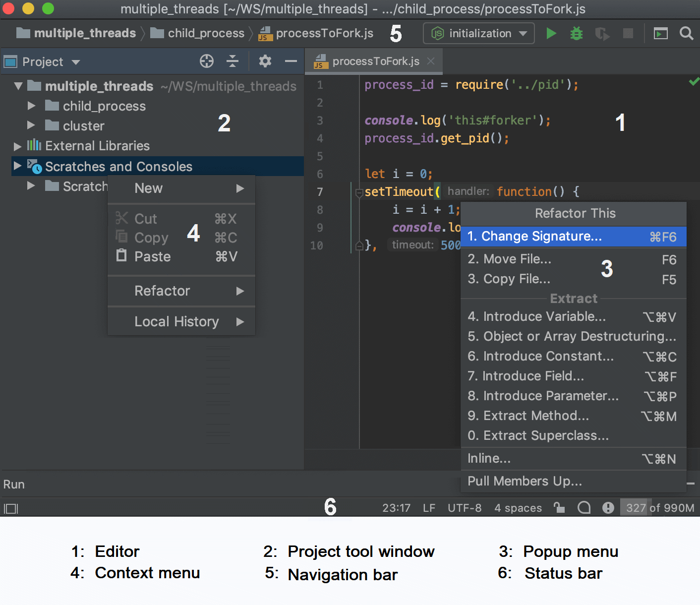Choose Paste from the context menu
Screen dimensions: 700x605
point(181,256)
